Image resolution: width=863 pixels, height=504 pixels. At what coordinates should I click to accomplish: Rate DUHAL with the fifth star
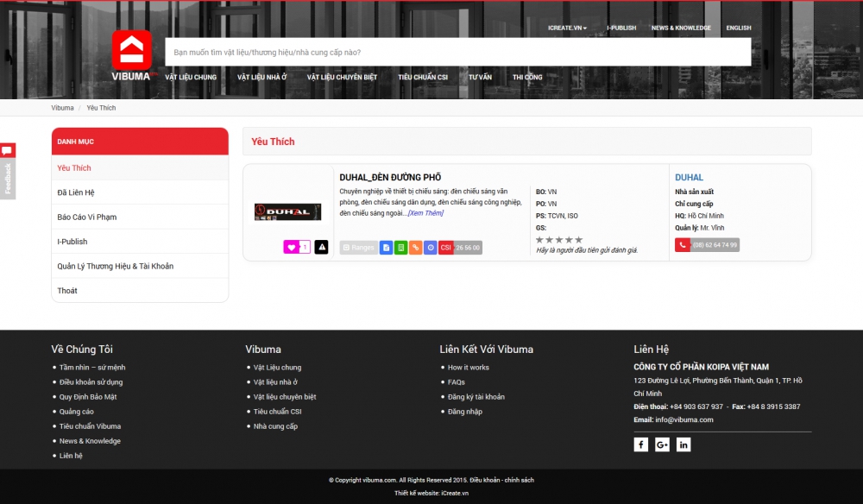pyautogui.click(x=578, y=240)
